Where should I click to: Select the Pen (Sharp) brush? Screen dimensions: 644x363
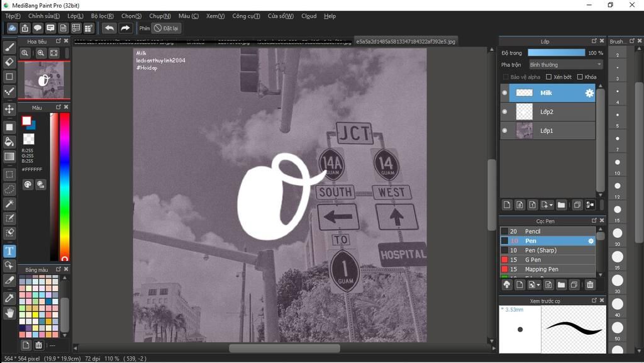pyautogui.click(x=547, y=250)
